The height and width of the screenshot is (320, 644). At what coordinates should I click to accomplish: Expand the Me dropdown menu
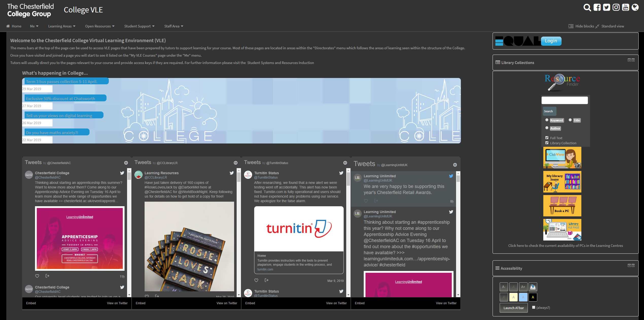click(x=34, y=26)
